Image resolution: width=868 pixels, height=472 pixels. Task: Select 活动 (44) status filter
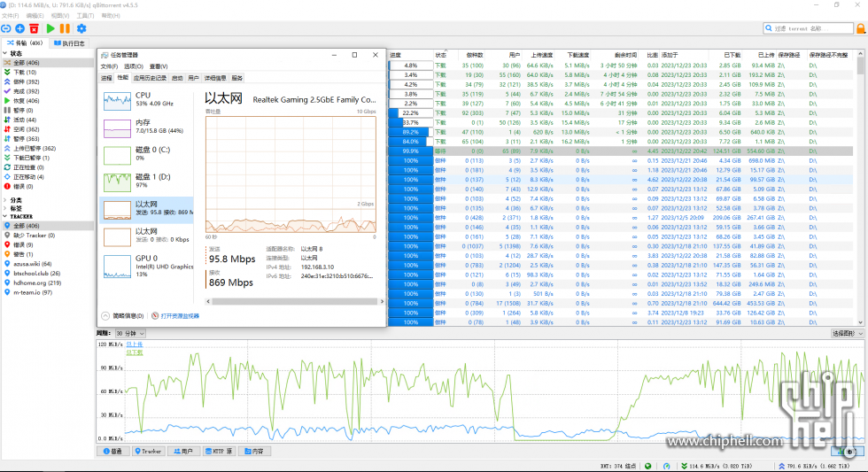tap(25, 120)
